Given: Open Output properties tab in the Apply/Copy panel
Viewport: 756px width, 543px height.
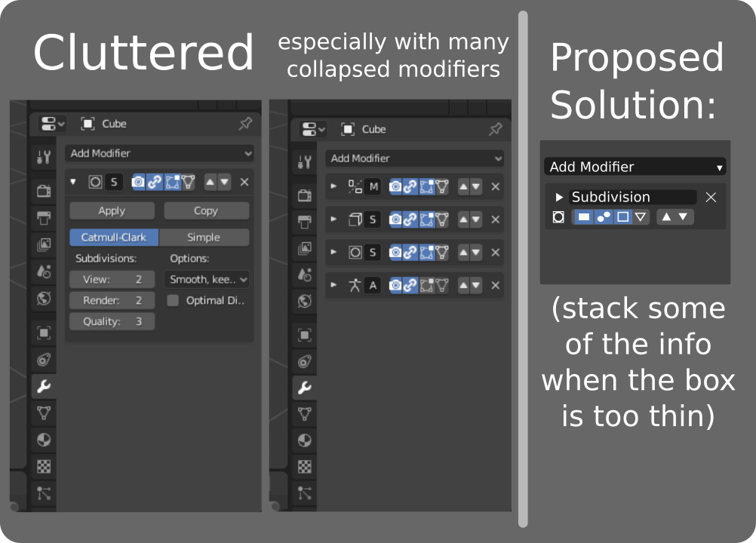Looking at the screenshot, I should point(44,218).
